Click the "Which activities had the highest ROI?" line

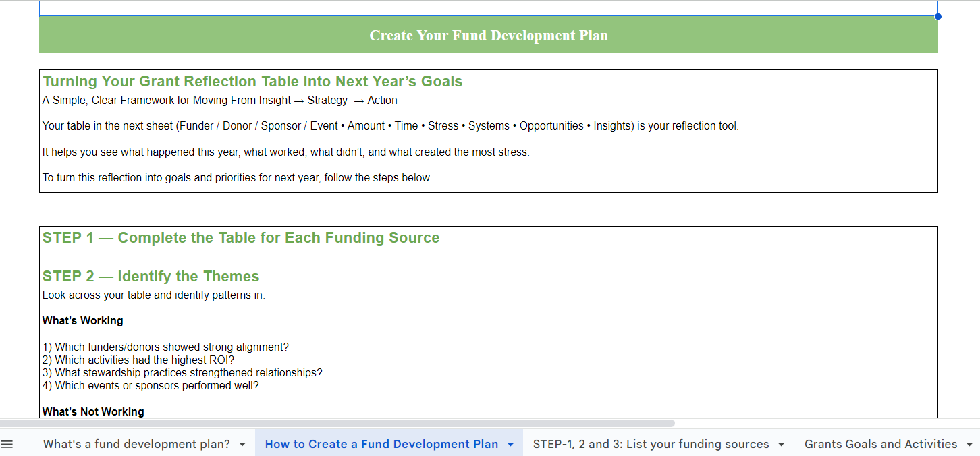[x=138, y=360]
